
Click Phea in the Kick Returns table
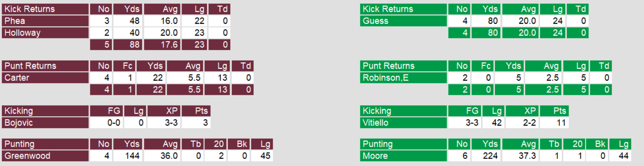(15, 21)
